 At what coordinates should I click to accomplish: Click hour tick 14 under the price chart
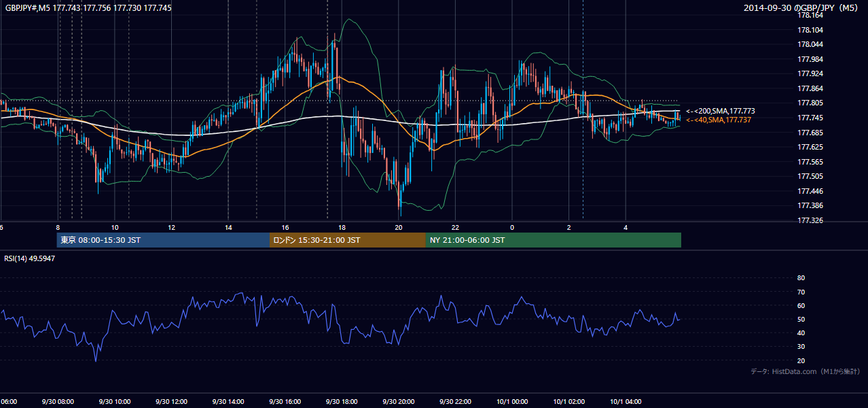[x=228, y=227]
